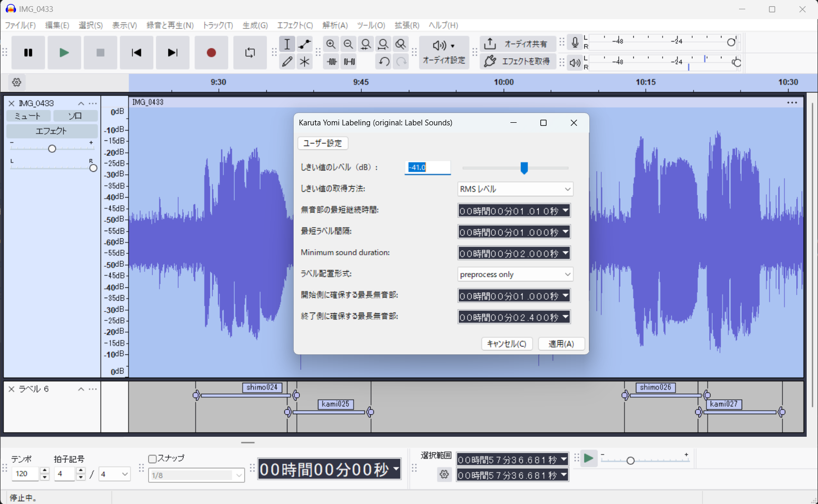The width and height of the screenshot is (818, 504).
Task: Select the Multi-tool asterisk icon
Action: pyautogui.click(x=304, y=61)
